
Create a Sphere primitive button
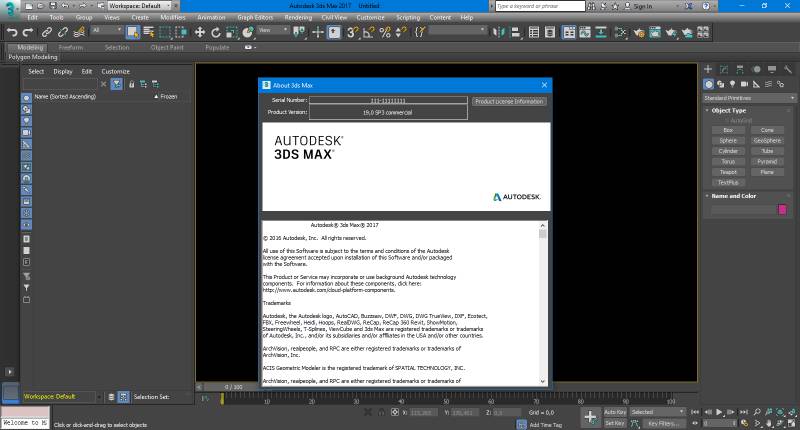[x=728, y=141]
